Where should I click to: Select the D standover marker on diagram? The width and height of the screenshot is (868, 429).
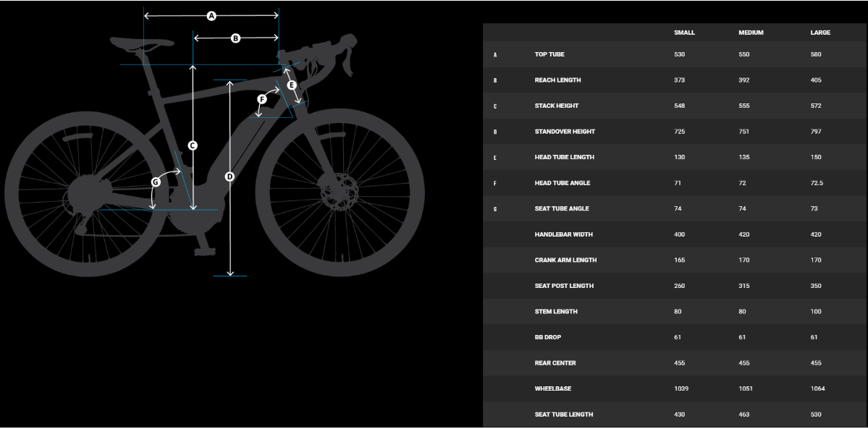coord(230,177)
